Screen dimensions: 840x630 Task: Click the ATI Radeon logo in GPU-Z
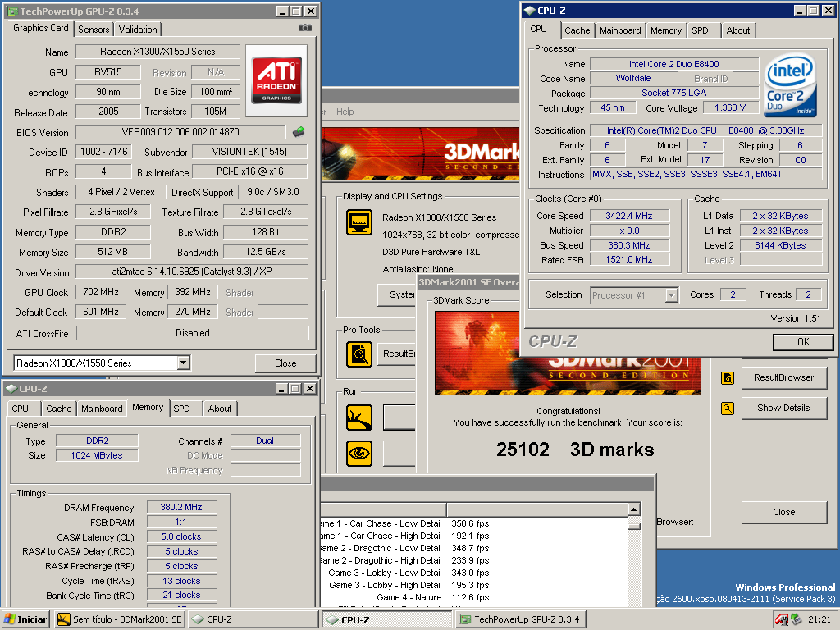click(276, 80)
